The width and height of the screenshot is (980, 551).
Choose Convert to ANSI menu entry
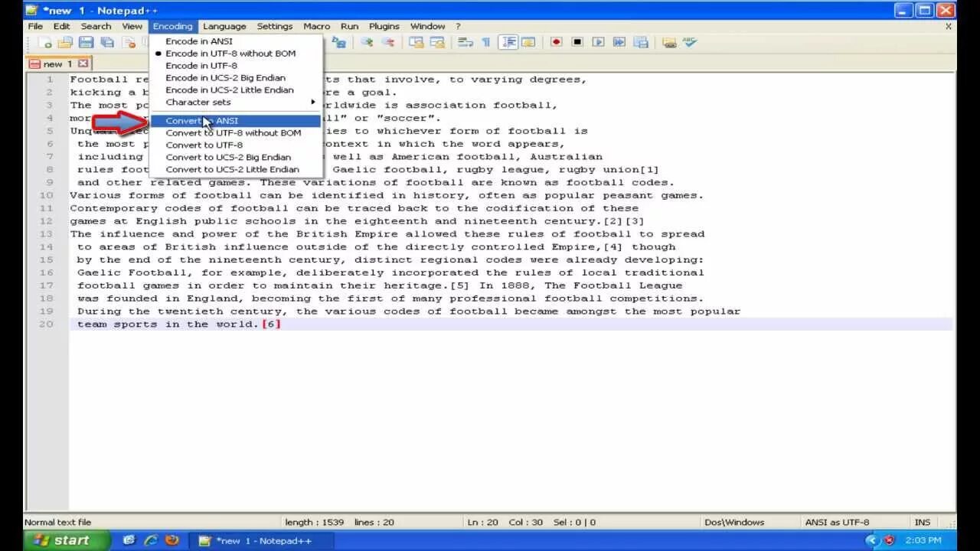236,121
